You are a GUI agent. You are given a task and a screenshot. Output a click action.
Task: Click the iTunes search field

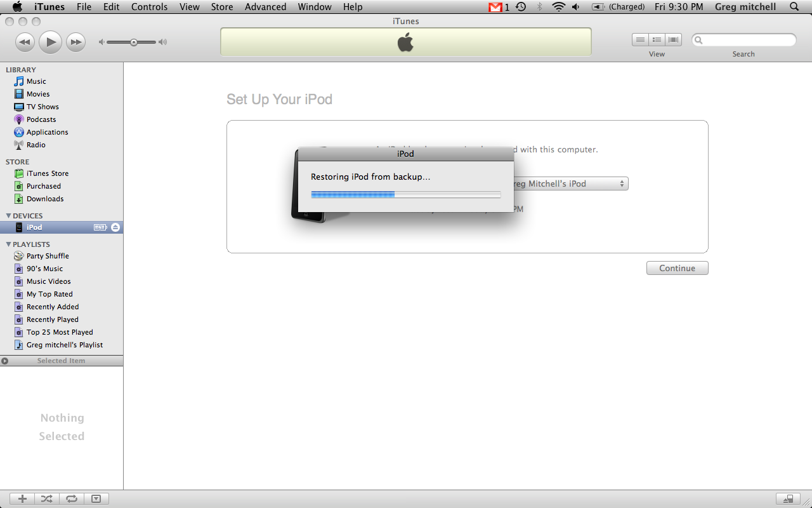[x=743, y=40]
